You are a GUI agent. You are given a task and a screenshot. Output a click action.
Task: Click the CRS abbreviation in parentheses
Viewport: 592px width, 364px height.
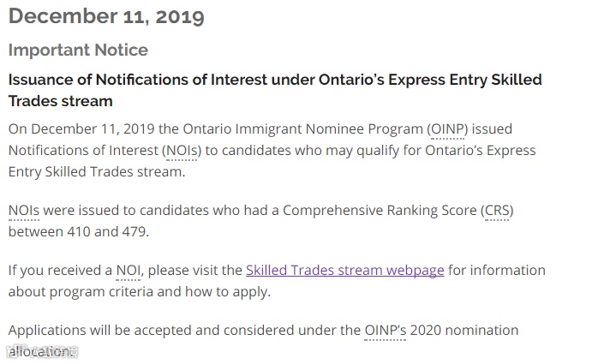[497, 211]
